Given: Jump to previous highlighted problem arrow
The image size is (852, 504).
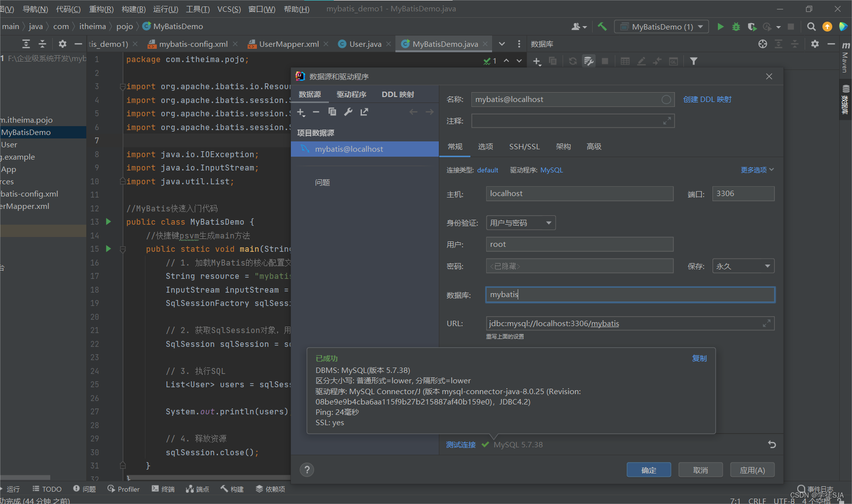Looking at the screenshot, I should pos(506,61).
